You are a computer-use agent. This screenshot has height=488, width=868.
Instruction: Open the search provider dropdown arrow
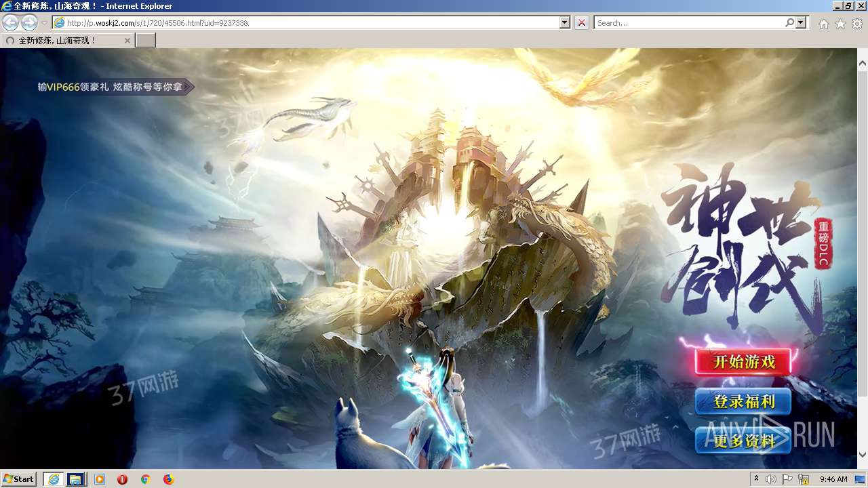click(x=802, y=22)
